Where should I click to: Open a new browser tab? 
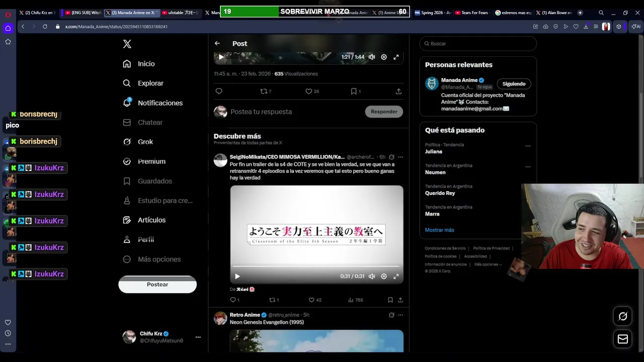pos(580,13)
